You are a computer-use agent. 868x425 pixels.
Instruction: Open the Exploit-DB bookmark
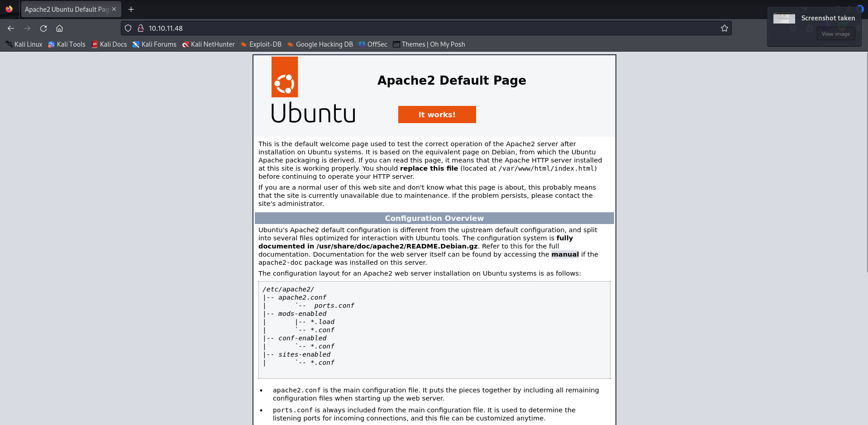click(x=261, y=44)
